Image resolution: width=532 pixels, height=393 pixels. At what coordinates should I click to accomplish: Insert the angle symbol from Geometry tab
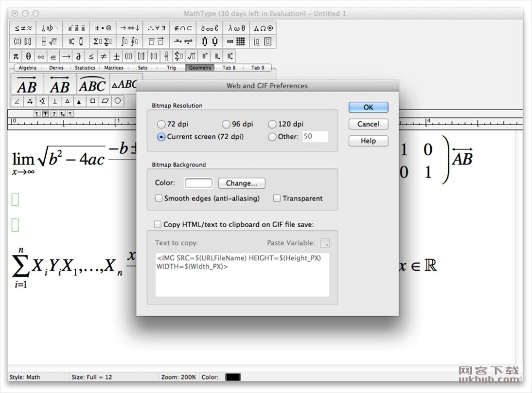tap(17, 101)
